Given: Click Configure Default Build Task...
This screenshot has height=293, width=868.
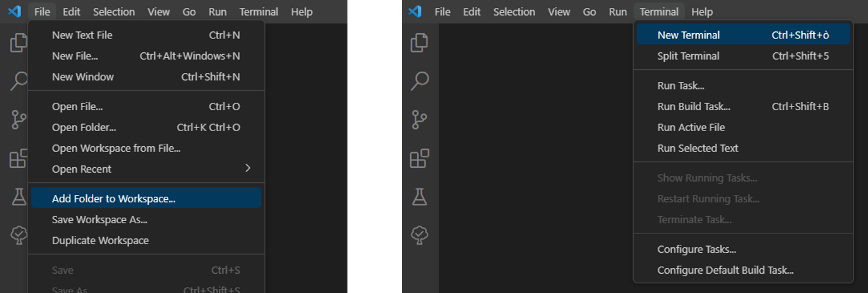Looking at the screenshot, I should [x=726, y=270].
